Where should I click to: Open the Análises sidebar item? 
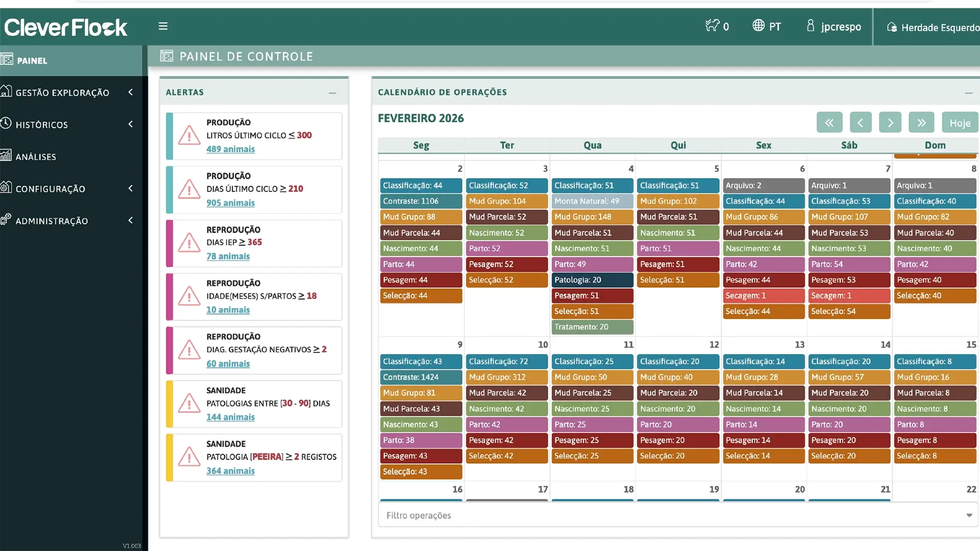36,157
